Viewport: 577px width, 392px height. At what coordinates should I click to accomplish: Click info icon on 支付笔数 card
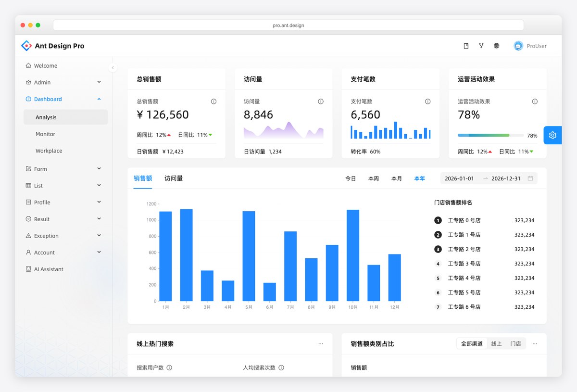point(427,101)
